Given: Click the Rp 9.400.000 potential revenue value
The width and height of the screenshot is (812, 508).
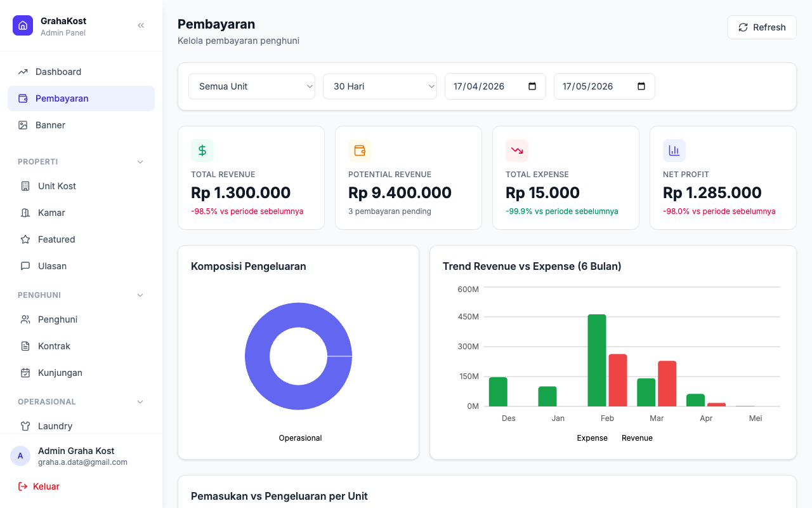Looking at the screenshot, I should [x=400, y=192].
